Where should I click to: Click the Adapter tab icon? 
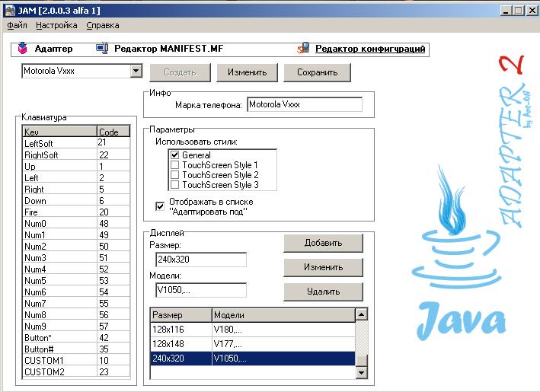pos(22,49)
